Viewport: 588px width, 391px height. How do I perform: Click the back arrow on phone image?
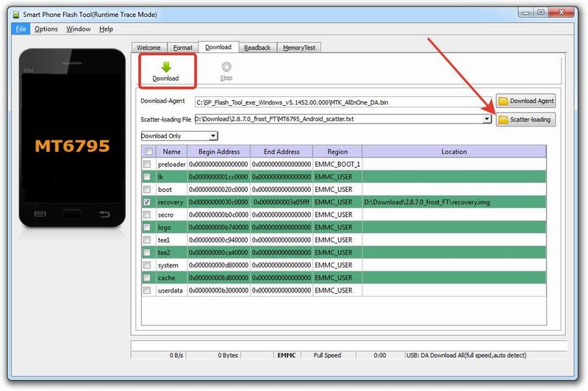coord(103,215)
